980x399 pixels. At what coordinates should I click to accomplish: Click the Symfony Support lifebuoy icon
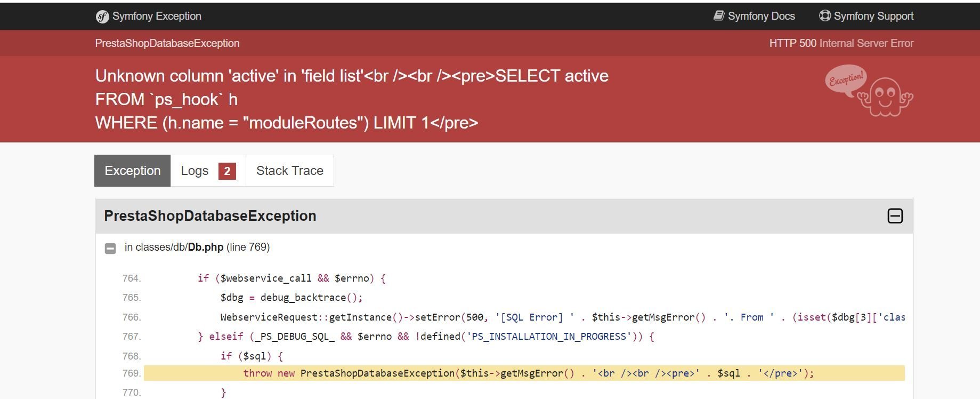click(825, 16)
